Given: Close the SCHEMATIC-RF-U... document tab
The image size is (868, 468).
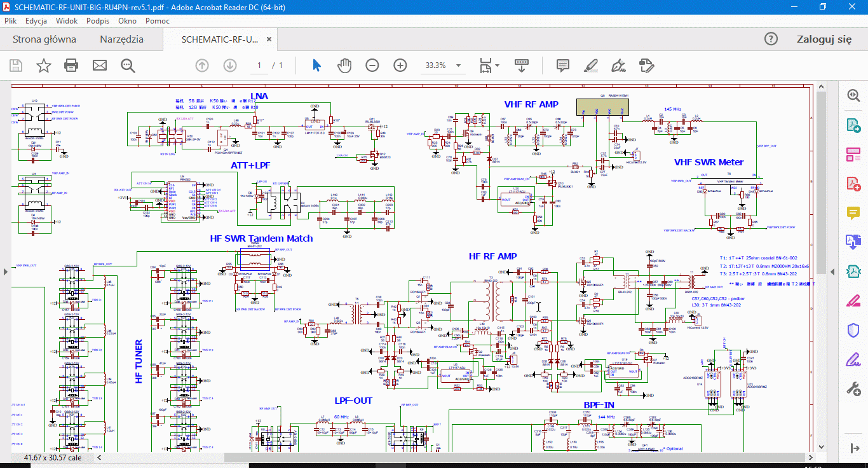Looking at the screenshot, I should 269,39.
